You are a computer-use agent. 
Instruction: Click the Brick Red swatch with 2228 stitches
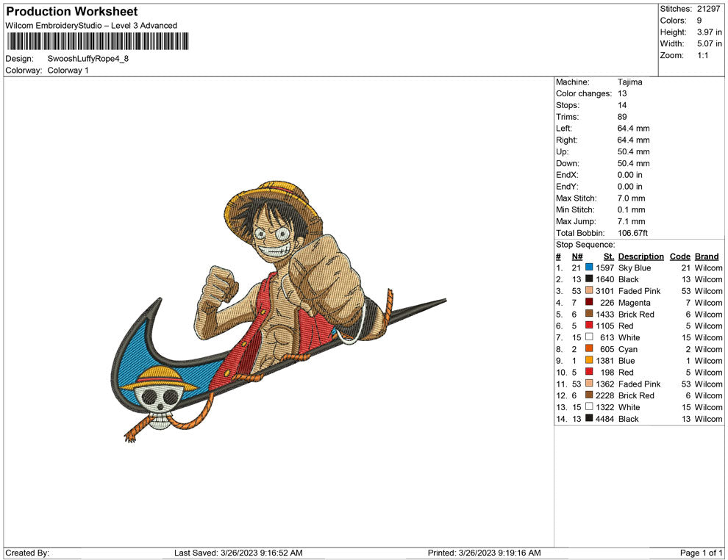tap(589, 395)
